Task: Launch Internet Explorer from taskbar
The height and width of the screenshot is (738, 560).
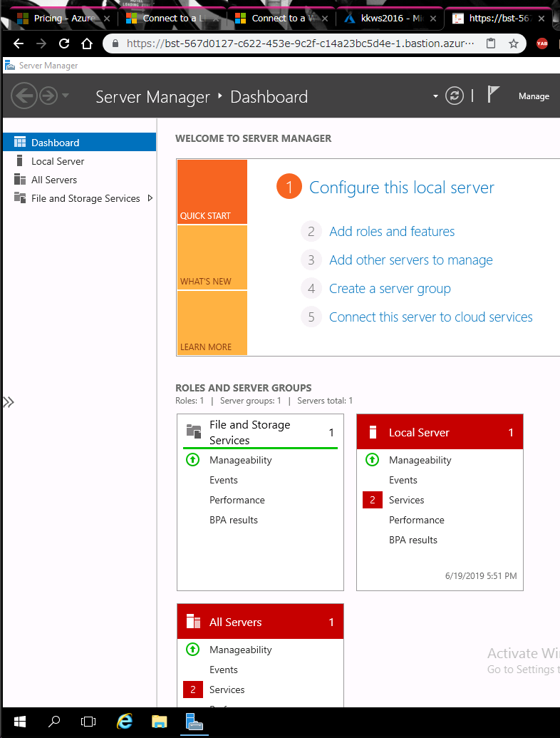Action: (x=124, y=722)
